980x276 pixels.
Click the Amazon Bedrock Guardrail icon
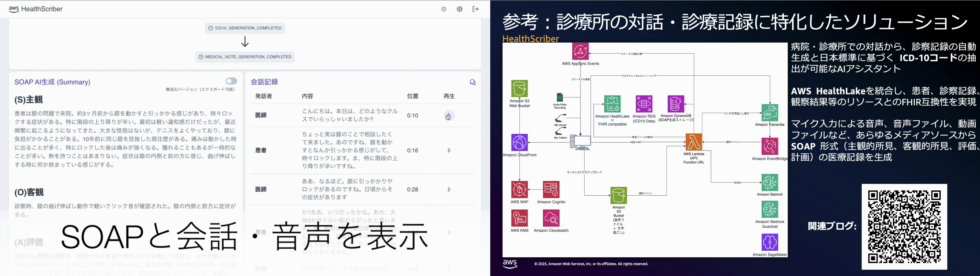click(770, 210)
